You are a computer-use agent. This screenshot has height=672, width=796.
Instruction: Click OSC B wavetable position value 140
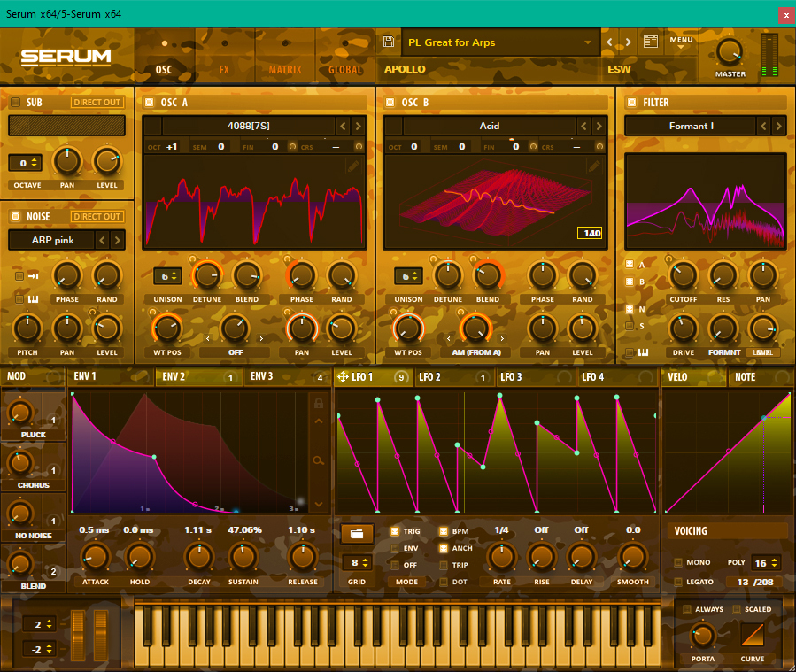tap(590, 233)
